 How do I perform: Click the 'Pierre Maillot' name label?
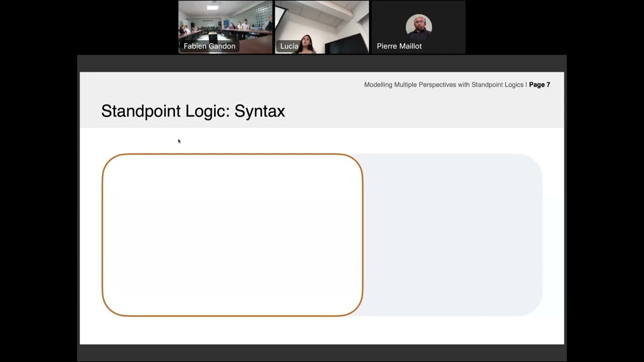399,46
